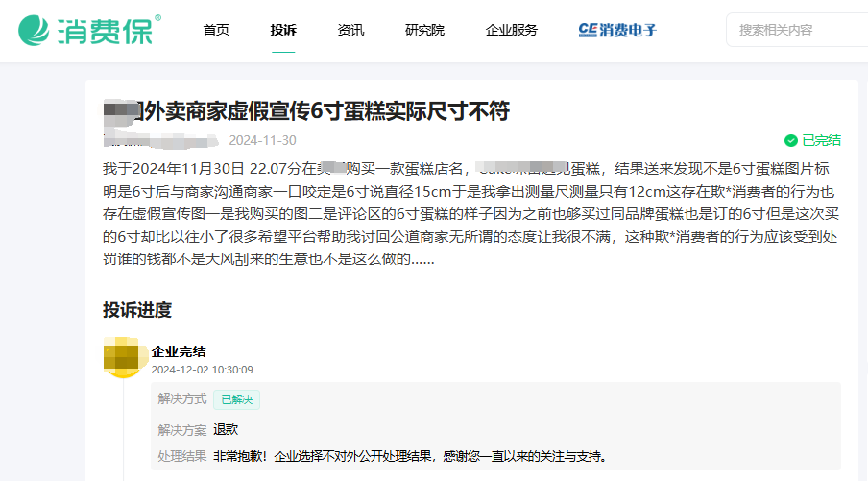
Task: Click the blurred username under the title
Action: (160, 140)
